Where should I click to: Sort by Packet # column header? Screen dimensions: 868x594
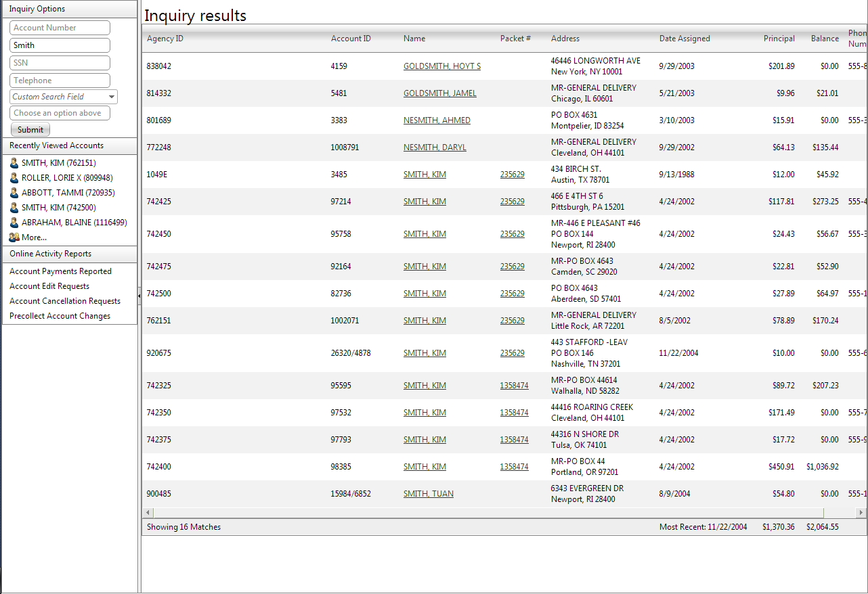click(x=515, y=39)
